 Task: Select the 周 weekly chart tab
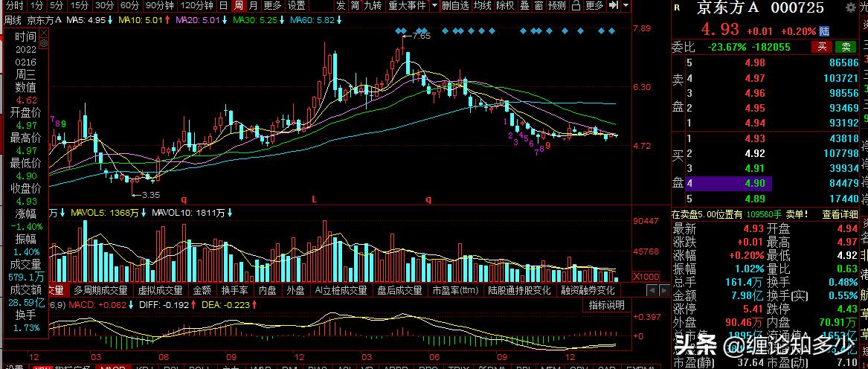(x=238, y=5)
